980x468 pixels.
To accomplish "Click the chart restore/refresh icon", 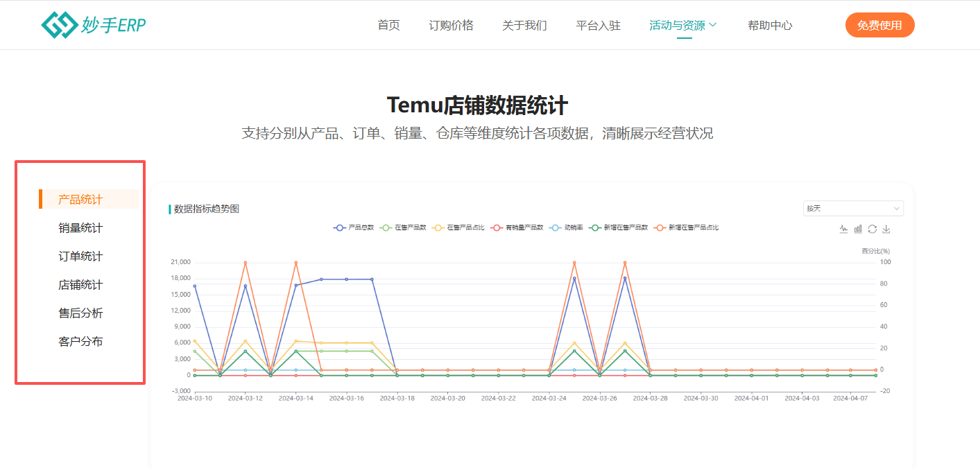I will coord(872,229).
